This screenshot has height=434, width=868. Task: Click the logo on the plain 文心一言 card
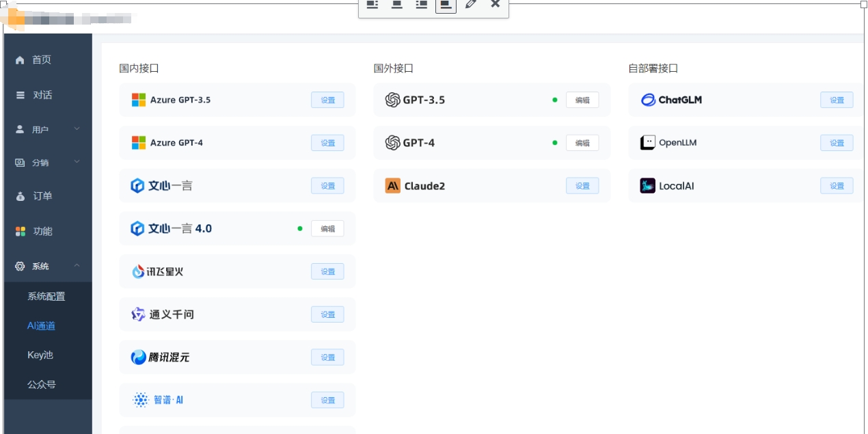[137, 185]
